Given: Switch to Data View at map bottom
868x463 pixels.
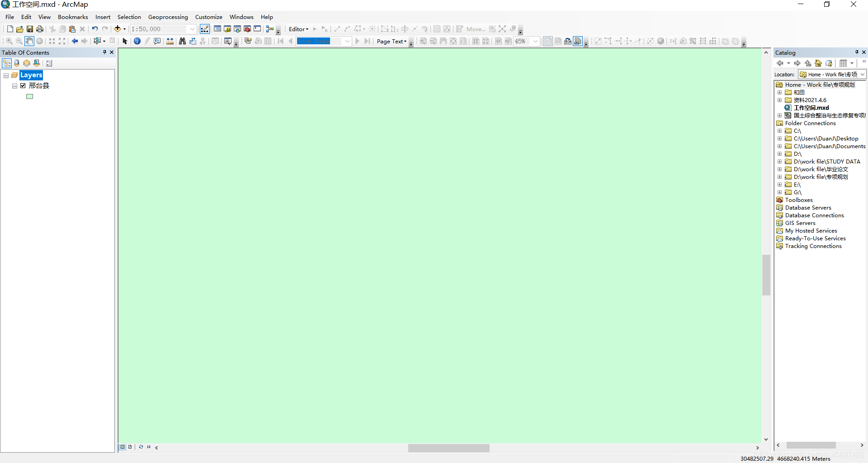Looking at the screenshot, I should pos(123,447).
